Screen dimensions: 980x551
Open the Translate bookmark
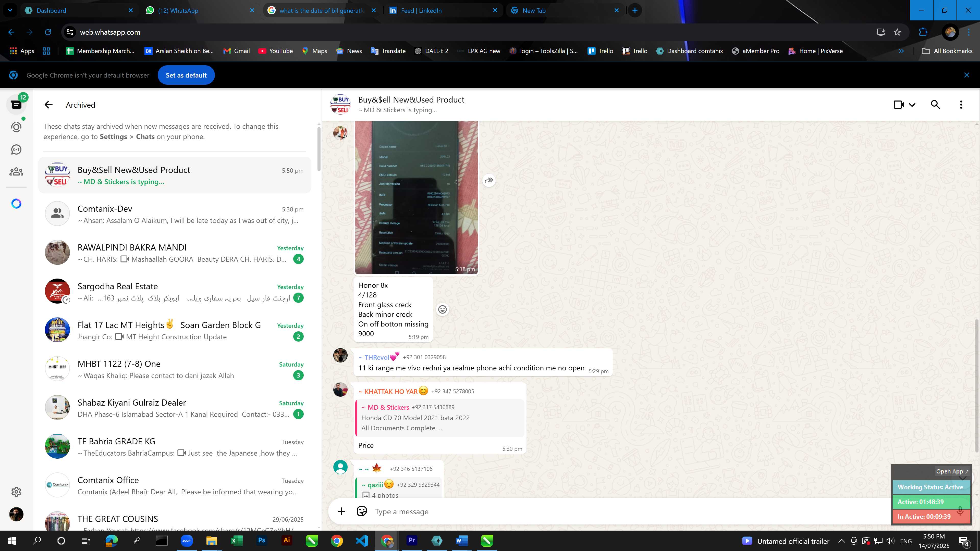tap(388, 51)
